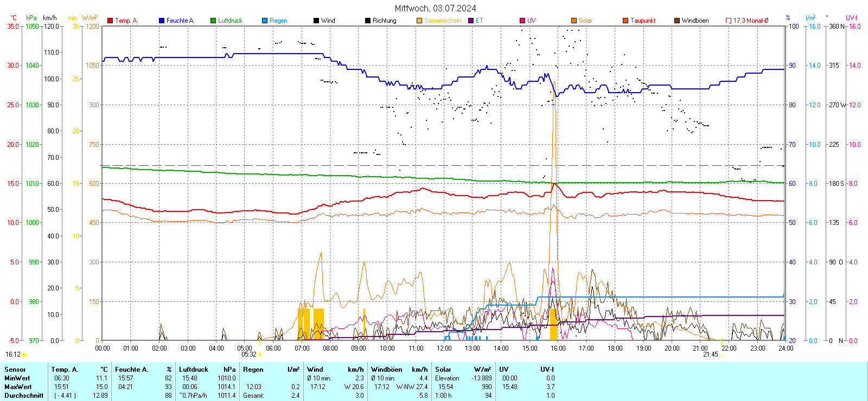Click the Luftdruck column header in table

coord(194,370)
